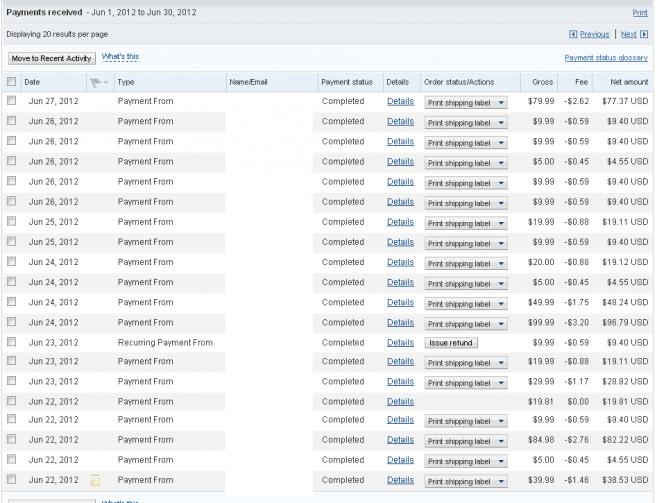This screenshot has height=503, width=657.
Task: Click the Print link at top right
Action: tap(640, 13)
